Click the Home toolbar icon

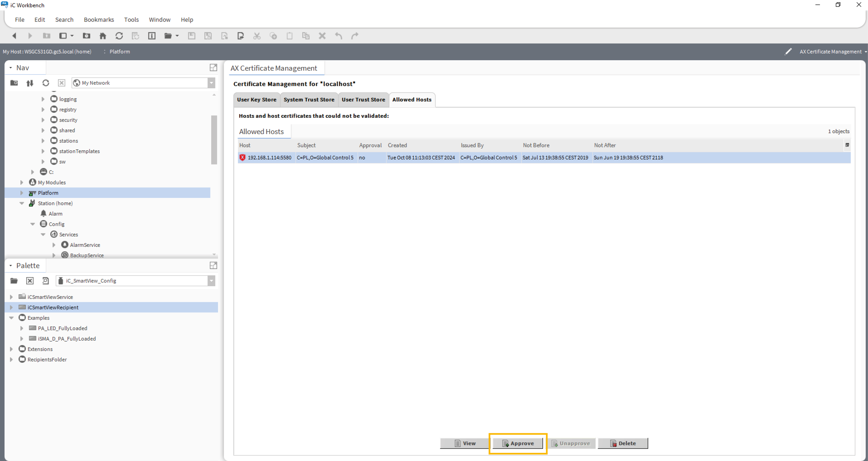(103, 36)
